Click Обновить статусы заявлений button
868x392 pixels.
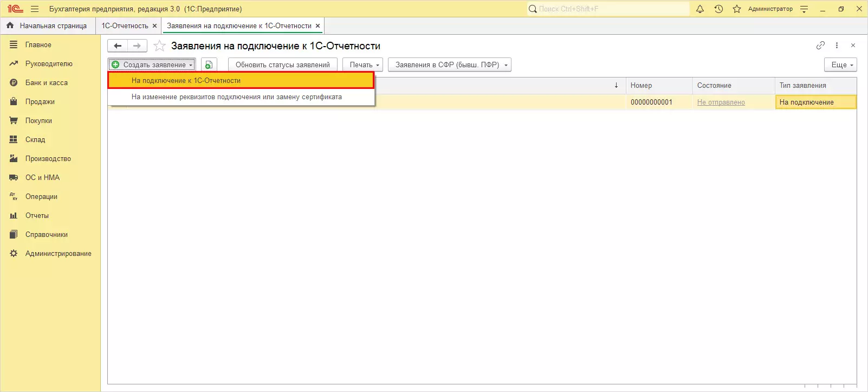(x=283, y=65)
